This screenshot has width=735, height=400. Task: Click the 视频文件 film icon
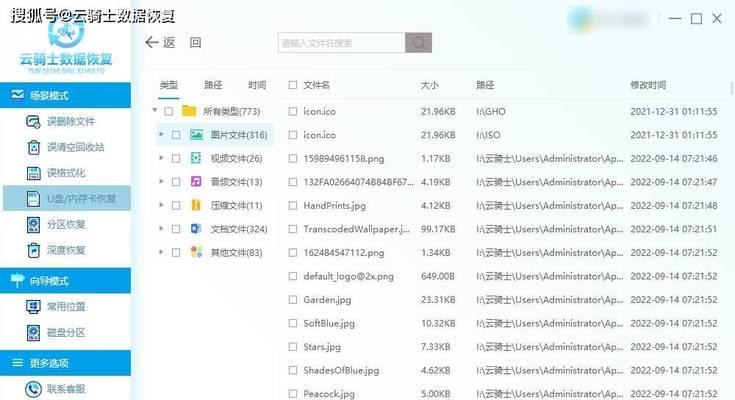coord(196,158)
